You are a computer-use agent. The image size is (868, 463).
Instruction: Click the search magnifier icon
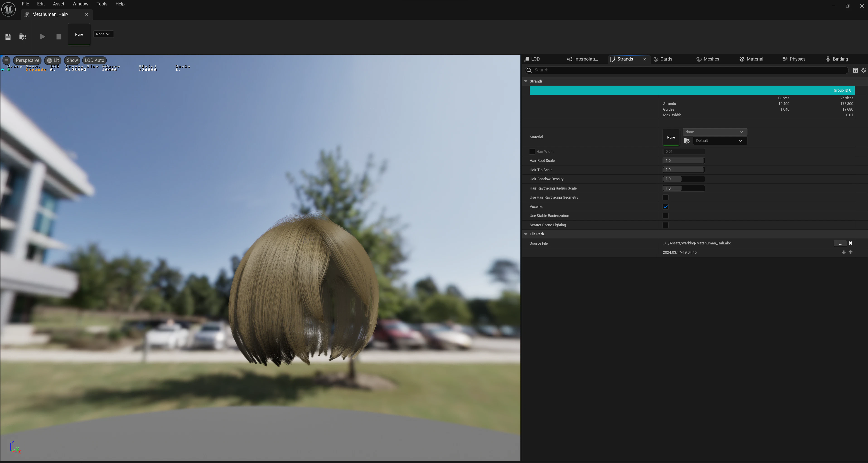pos(529,70)
